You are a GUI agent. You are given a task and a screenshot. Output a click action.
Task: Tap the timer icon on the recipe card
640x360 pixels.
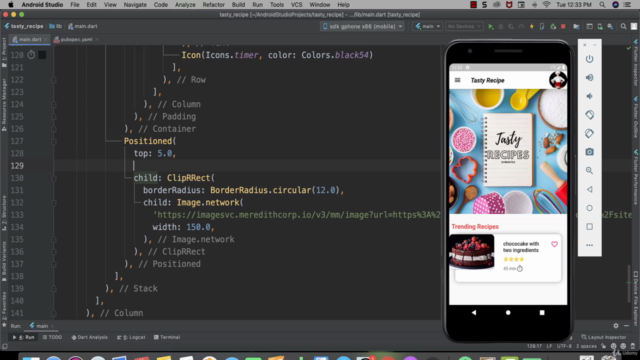coord(520,269)
